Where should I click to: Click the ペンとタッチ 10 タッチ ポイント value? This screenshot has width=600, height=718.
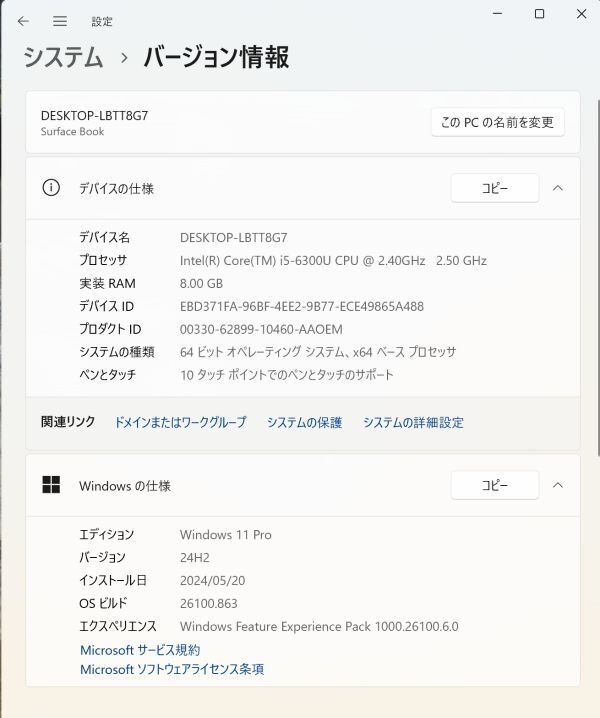(x=287, y=375)
